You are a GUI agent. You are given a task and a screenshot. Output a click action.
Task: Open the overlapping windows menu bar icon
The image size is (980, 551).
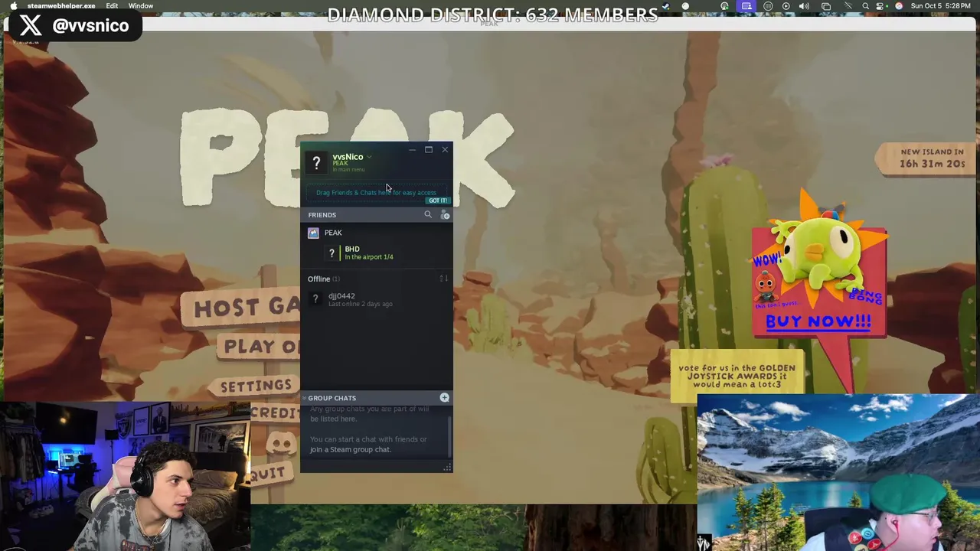826,6
